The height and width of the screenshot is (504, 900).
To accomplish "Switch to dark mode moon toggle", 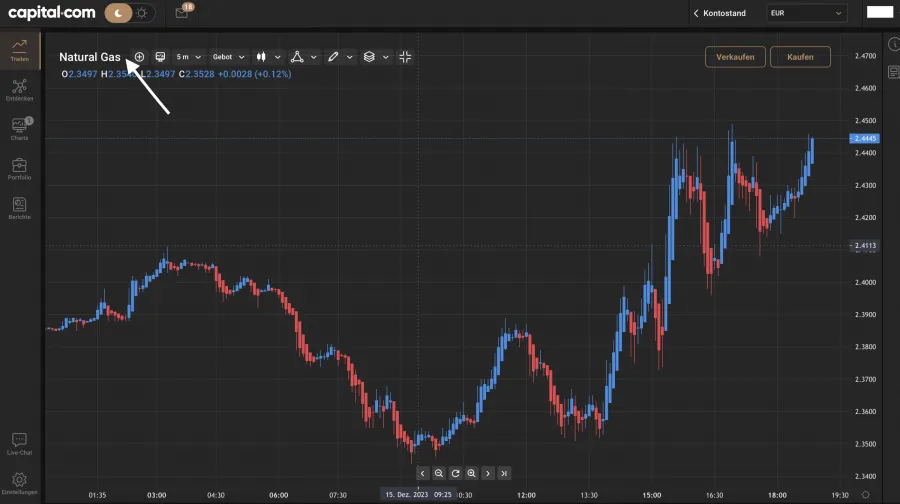I will [x=119, y=13].
